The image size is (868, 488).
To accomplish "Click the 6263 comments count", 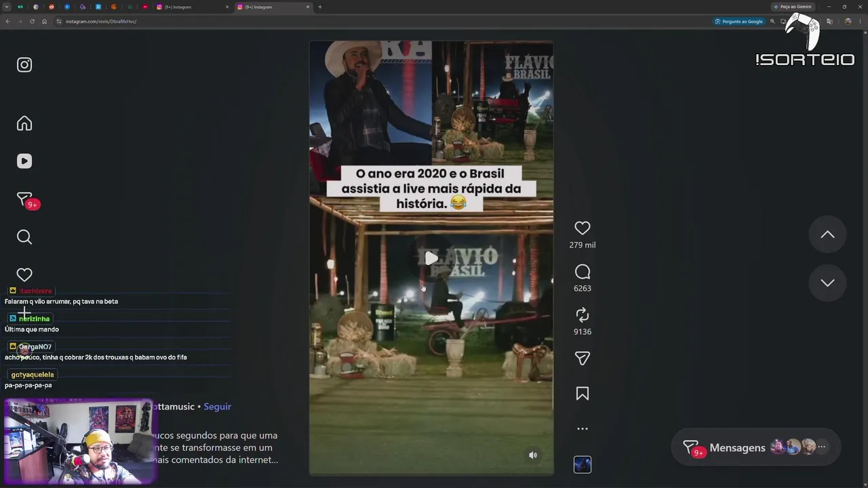I will click(x=583, y=288).
